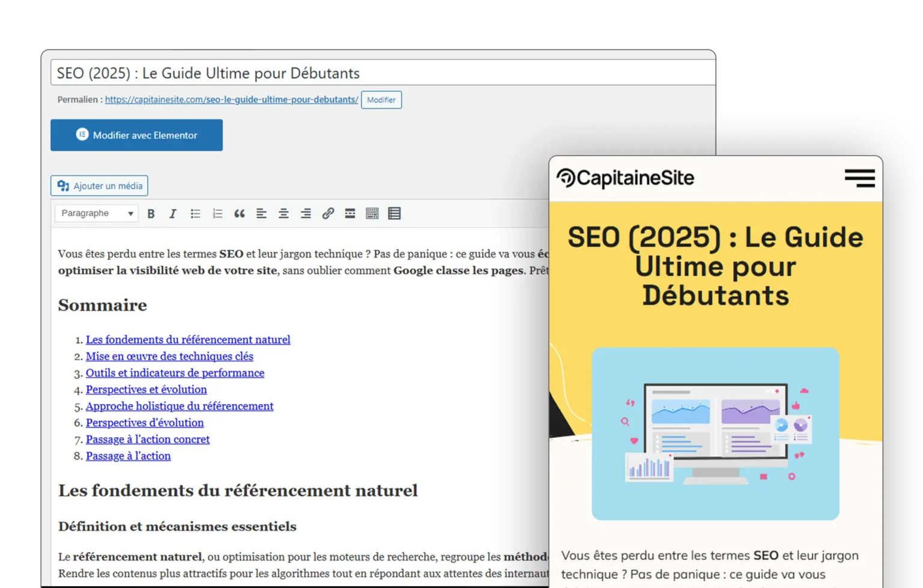Open 'Outils et indicateurs de performance' link
The width and height of the screenshot is (923, 588).
tap(175, 373)
